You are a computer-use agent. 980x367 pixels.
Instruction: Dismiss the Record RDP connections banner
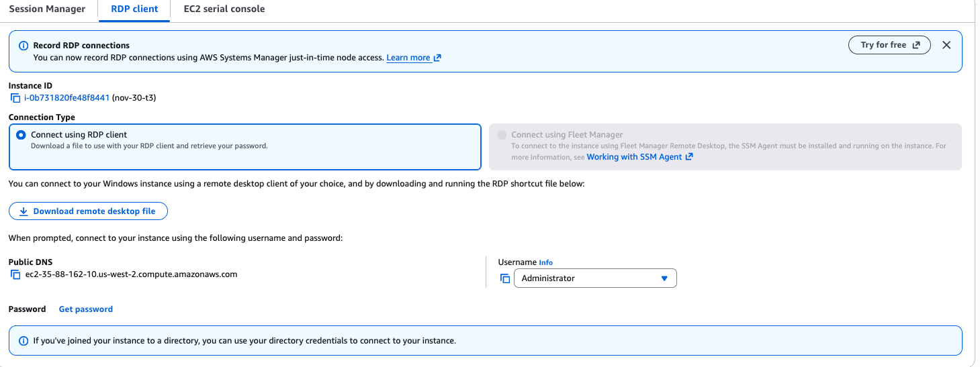tap(946, 45)
